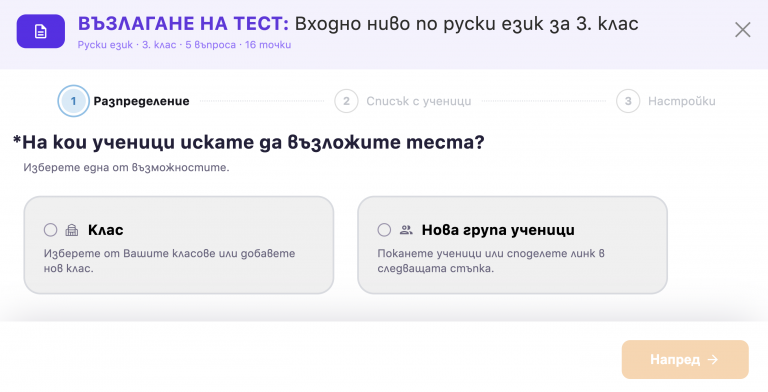
Task: Click the Разпределение step label
Action: click(x=142, y=101)
